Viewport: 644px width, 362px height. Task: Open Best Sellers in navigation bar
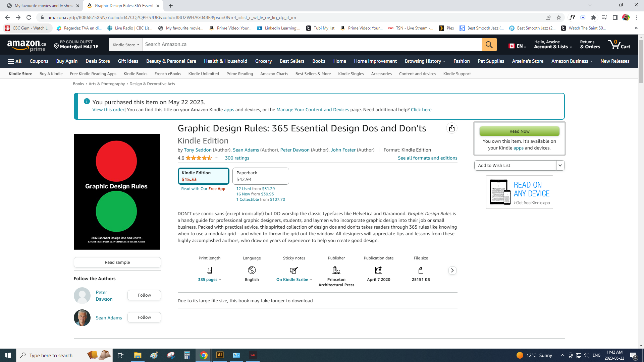click(292, 61)
